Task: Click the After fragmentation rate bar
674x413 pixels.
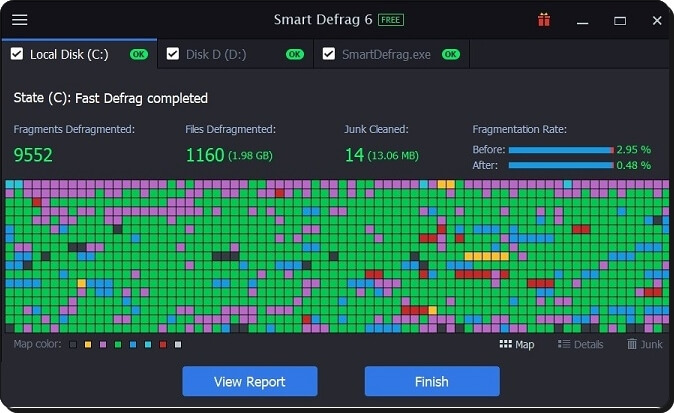Action: pos(561,165)
